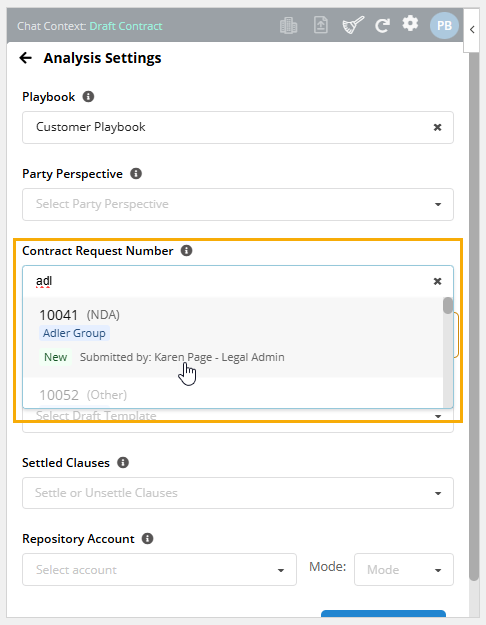Go back with the left arrow
The image size is (486, 625).
tap(26, 58)
